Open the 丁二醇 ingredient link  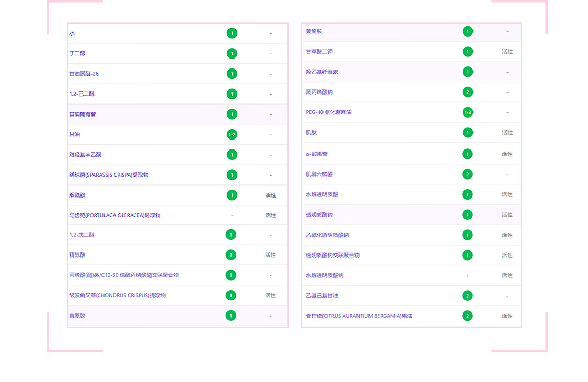tap(77, 54)
